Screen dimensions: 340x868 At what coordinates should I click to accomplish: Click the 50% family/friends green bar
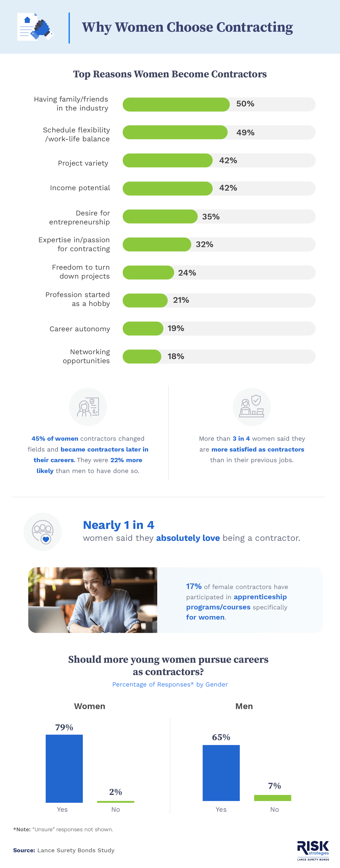click(x=176, y=105)
